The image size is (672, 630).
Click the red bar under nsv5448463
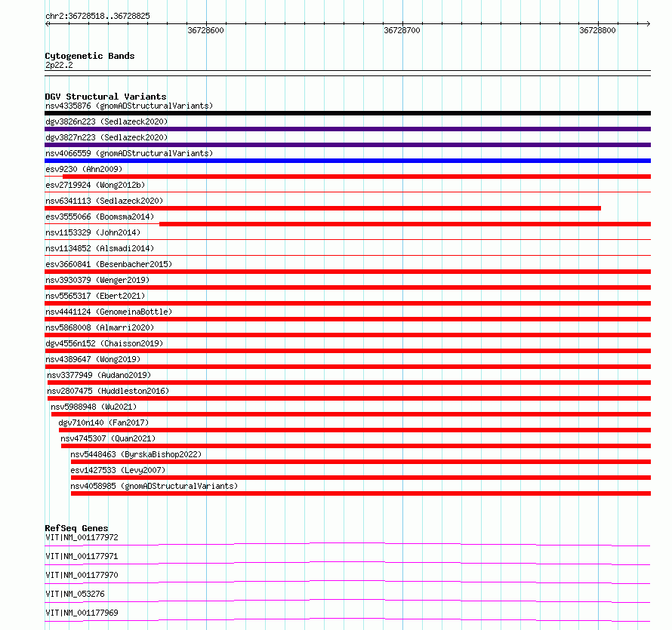pyautogui.click(x=361, y=462)
